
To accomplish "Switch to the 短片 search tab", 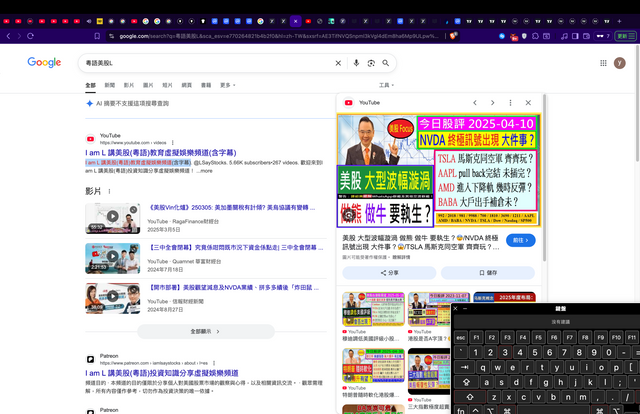I will pyautogui.click(x=167, y=85).
